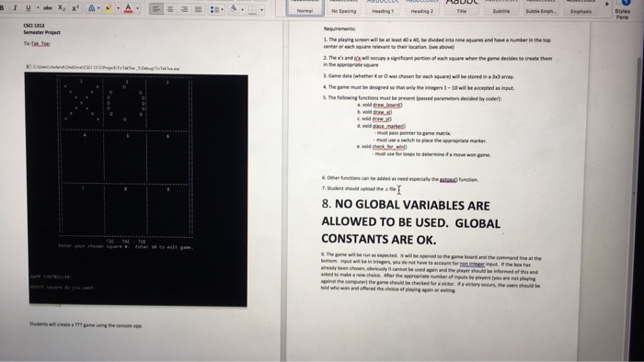Toggle underline formatting

tap(28, 7)
